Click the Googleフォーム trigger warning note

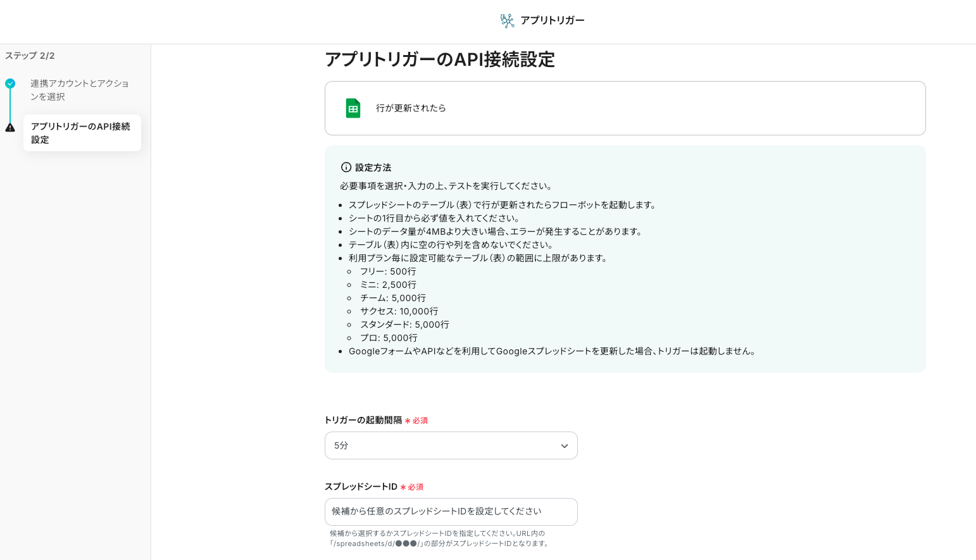(553, 351)
